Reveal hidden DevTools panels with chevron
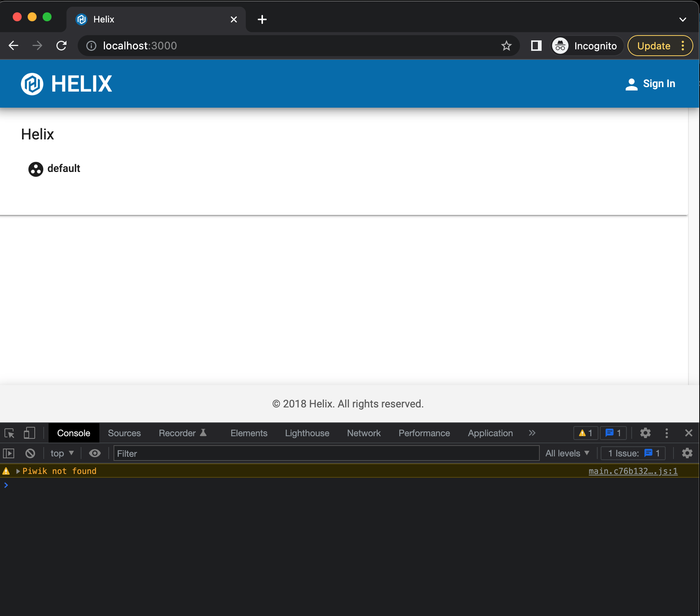This screenshot has width=700, height=616. click(x=532, y=433)
